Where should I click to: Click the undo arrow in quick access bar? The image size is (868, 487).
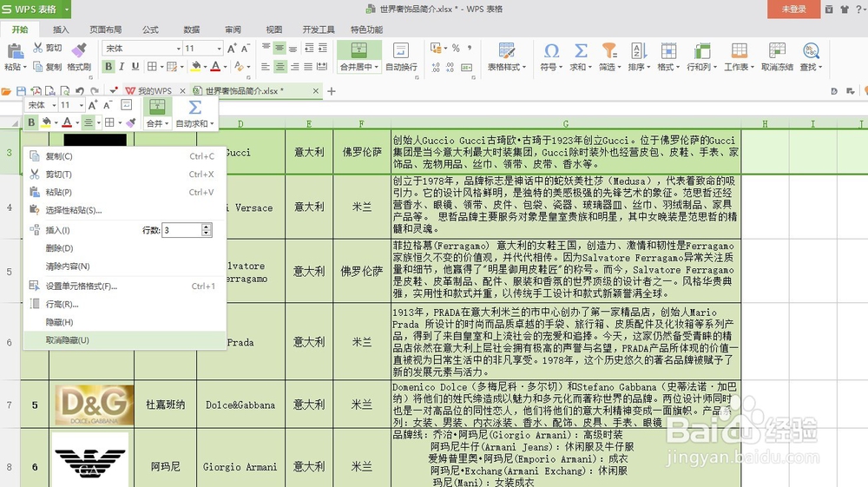coord(80,91)
